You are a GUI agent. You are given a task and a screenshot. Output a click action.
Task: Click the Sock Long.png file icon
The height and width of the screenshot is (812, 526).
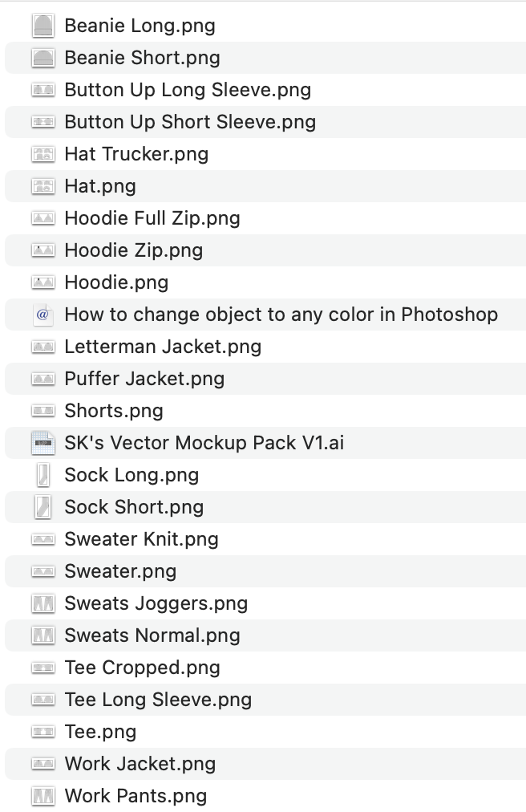[42, 475]
